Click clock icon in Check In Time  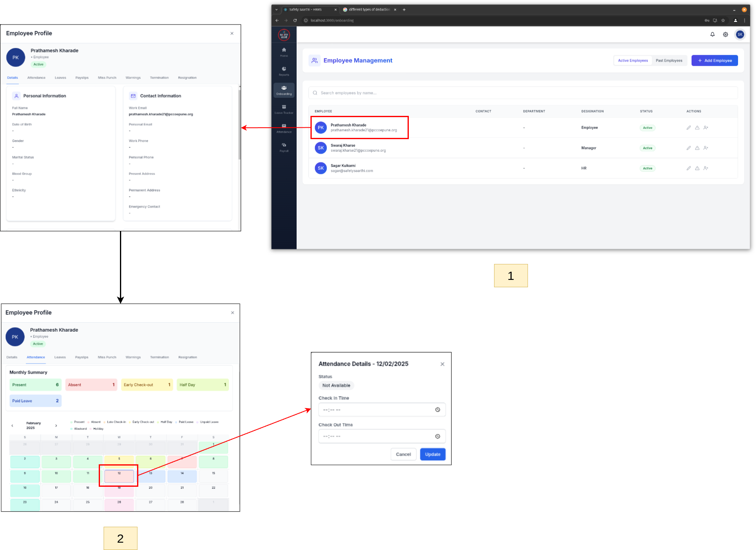(437, 410)
